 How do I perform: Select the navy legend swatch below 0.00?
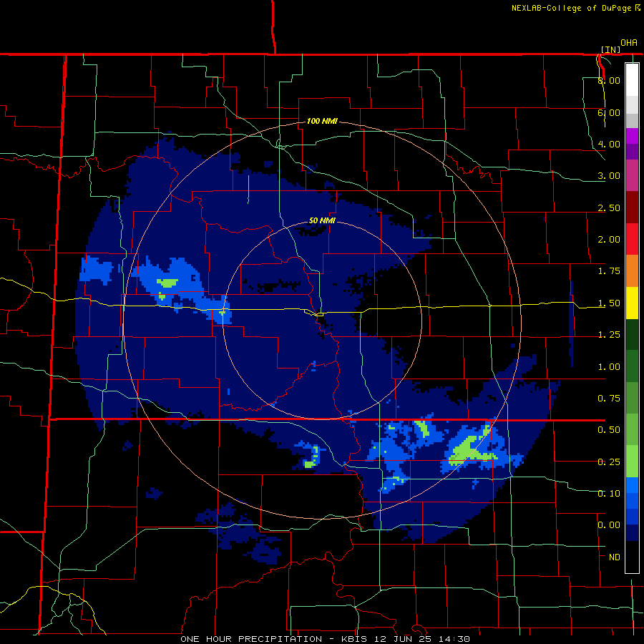632,532
